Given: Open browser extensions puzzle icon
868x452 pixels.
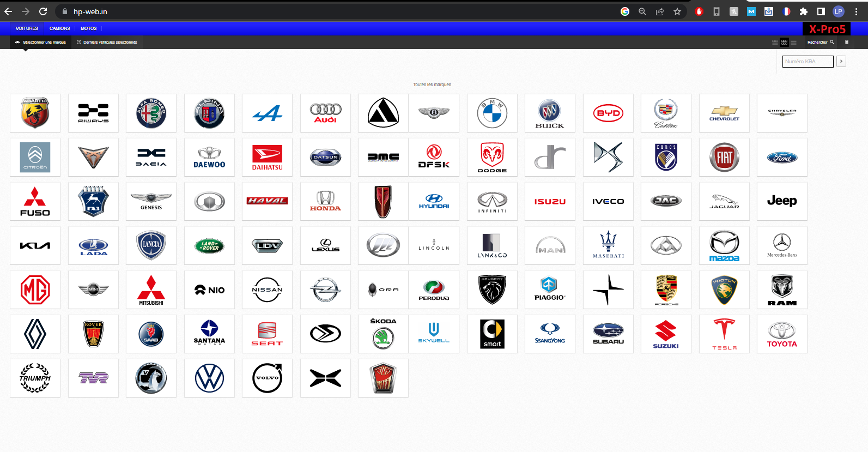Looking at the screenshot, I should [804, 11].
